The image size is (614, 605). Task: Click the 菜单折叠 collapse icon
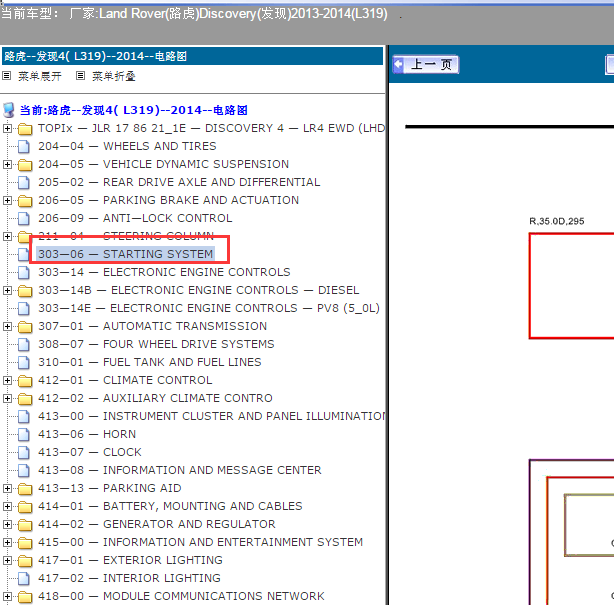(x=80, y=76)
